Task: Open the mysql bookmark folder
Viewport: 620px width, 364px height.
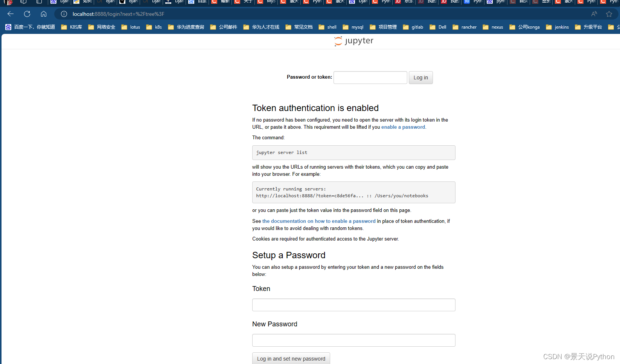Action: point(353,27)
